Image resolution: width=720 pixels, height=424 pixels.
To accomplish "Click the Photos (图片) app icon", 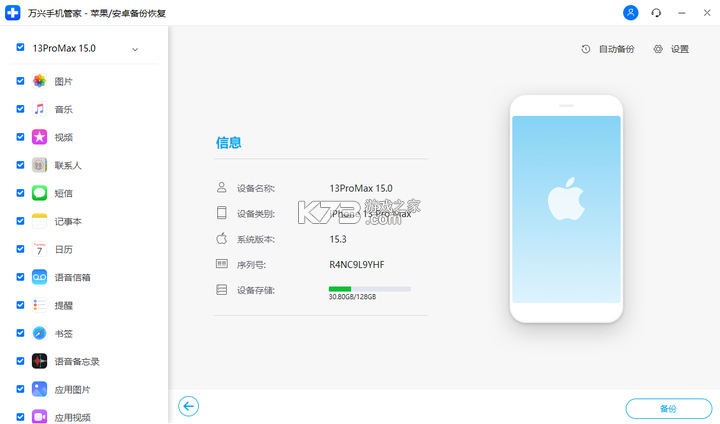I will click(39, 81).
